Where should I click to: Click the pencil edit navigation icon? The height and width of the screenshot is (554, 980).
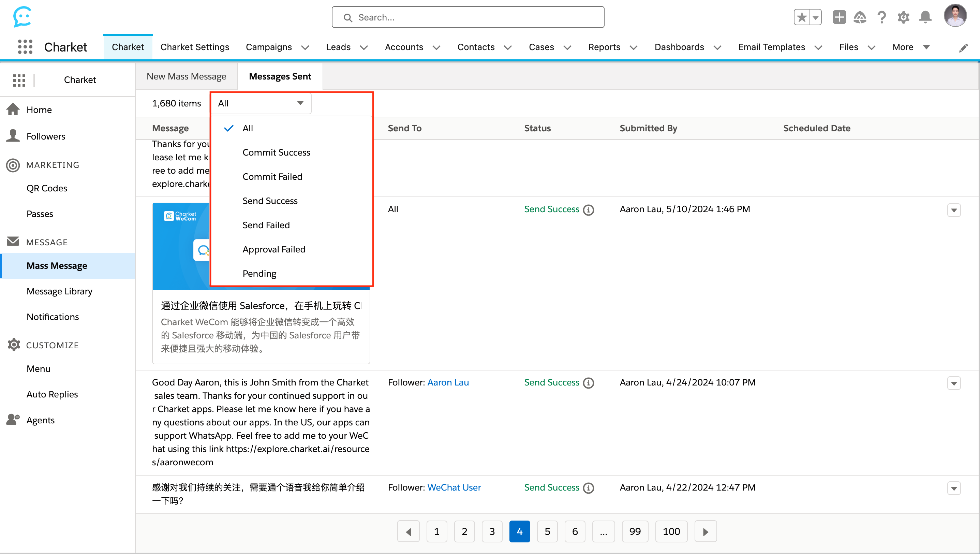coord(963,47)
